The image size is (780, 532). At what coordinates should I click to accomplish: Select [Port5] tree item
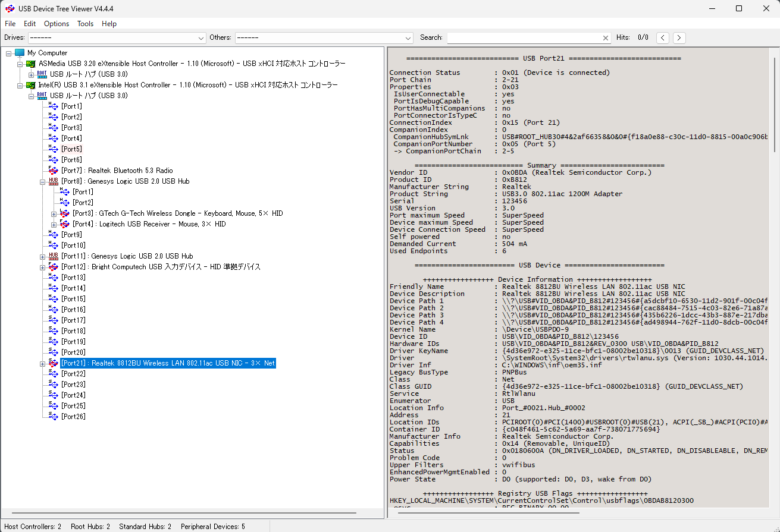pyautogui.click(x=71, y=149)
